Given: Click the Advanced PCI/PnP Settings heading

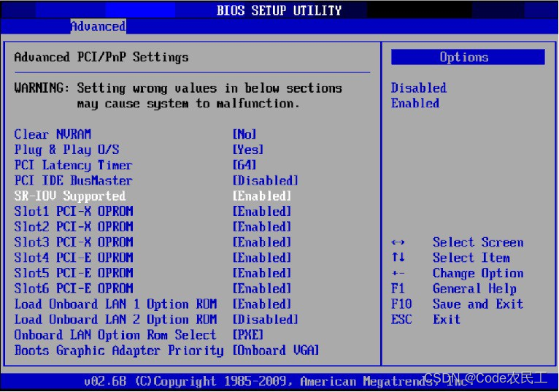Looking at the screenshot, I should click(x=101, y=58).
